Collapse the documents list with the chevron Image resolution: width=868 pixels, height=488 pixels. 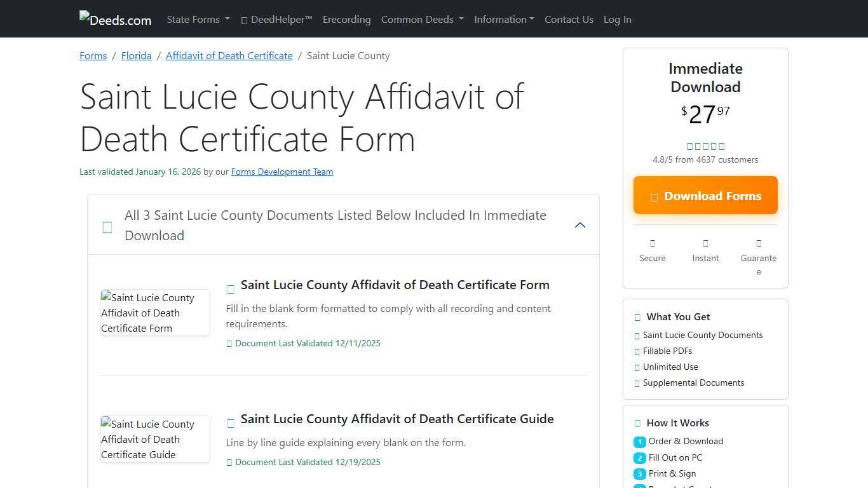pos(580,224)
